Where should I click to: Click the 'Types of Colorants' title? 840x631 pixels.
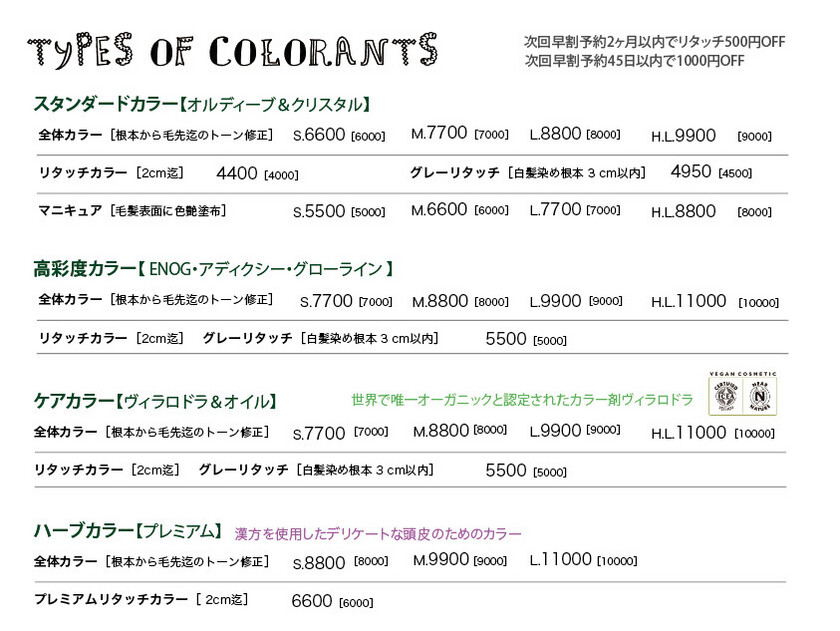232,49
